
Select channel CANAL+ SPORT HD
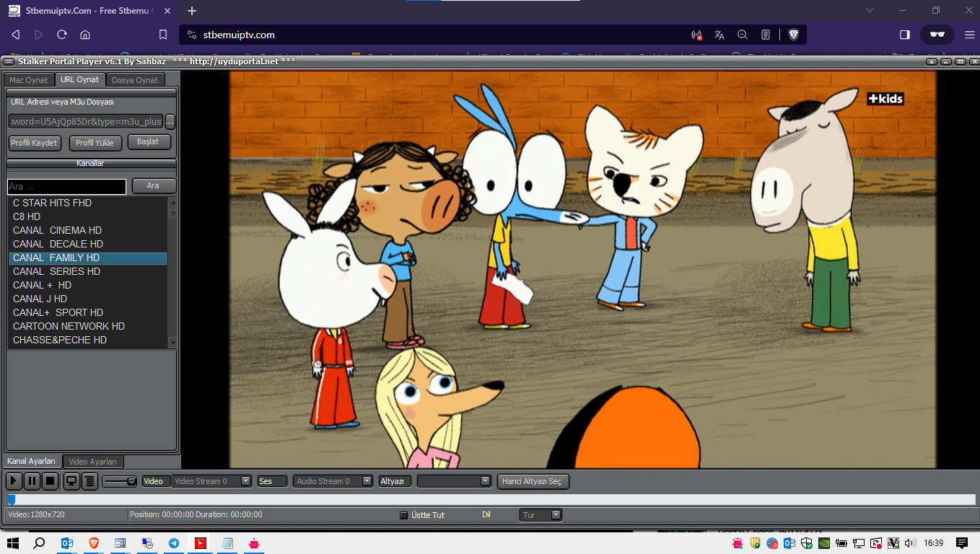tap(88, 312)
